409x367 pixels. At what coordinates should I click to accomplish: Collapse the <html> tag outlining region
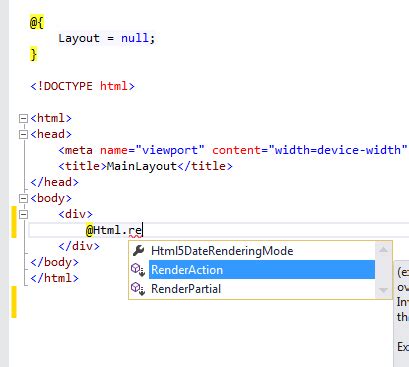(23, 118)
